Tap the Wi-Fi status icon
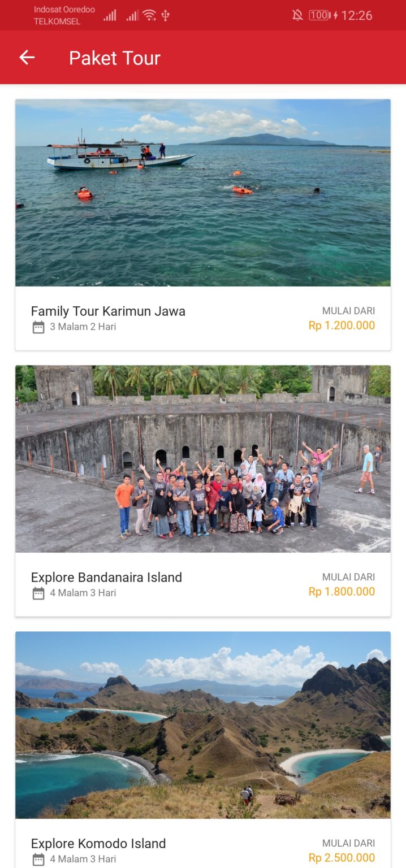 click(x=149, y=15)
